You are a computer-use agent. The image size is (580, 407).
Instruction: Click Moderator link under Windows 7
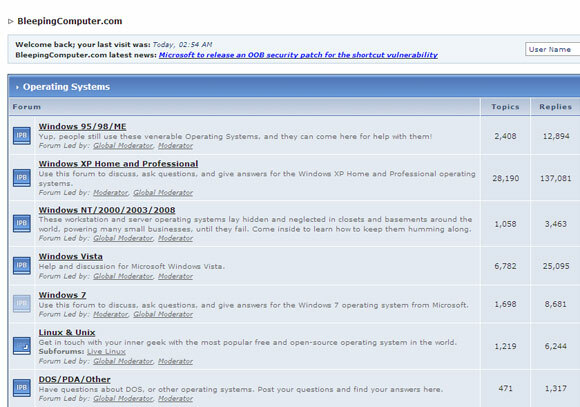coord(111,314)
